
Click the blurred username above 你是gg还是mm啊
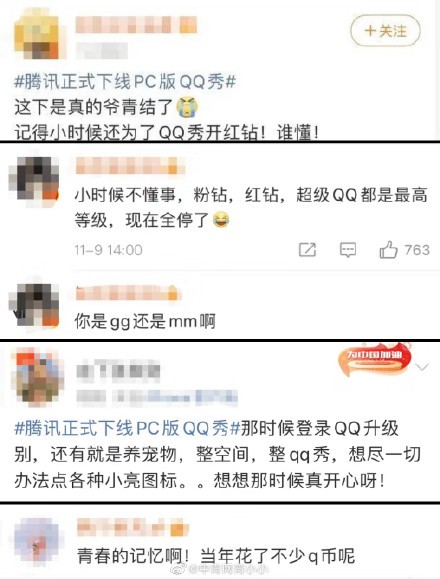tap(128, 293)
